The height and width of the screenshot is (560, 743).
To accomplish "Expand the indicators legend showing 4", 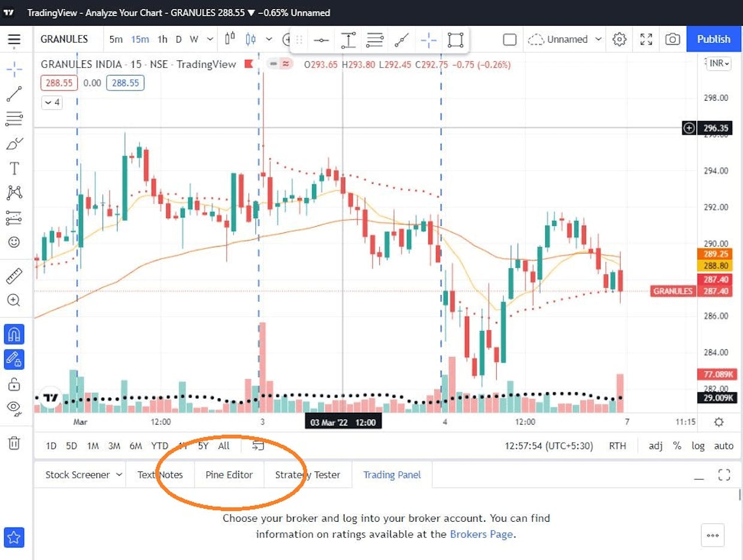I will tap(52, 102).
